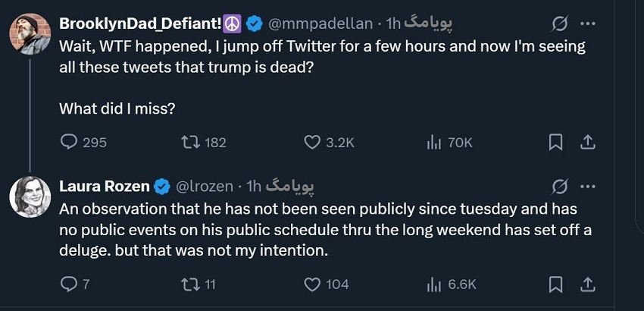
Task: Open BrooklynDad_Defiant's profile picture
Action: tap(30, 33)
